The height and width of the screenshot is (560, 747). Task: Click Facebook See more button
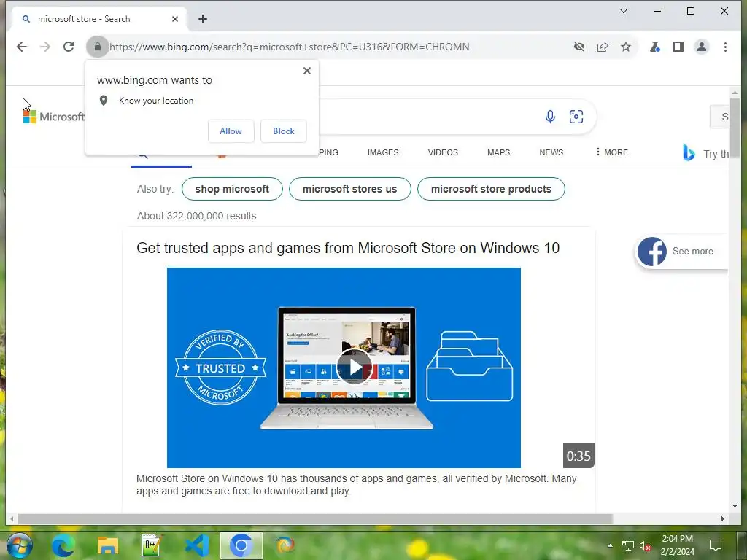[682, 252]
